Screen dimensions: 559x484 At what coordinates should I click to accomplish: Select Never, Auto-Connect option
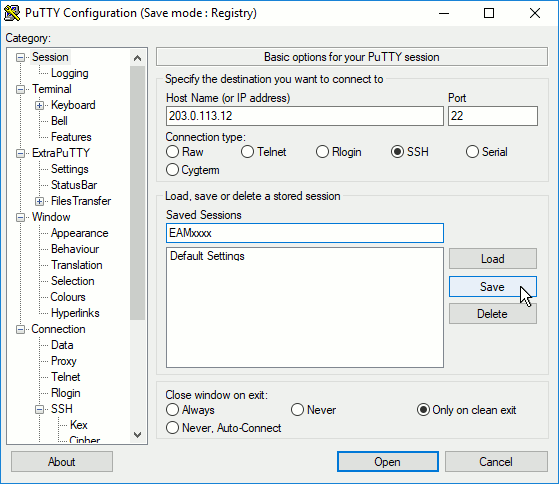tap(224, 428)
